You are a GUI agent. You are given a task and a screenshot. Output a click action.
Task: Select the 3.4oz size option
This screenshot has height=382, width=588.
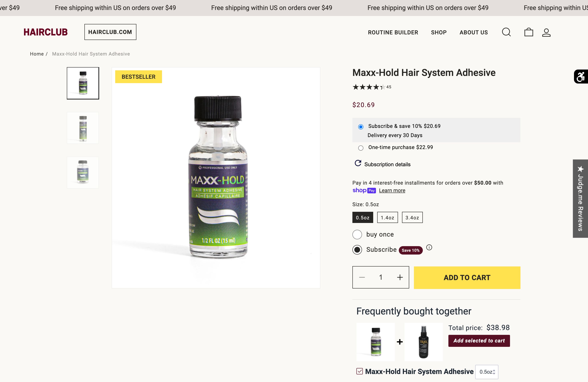[x=412, y=217]
